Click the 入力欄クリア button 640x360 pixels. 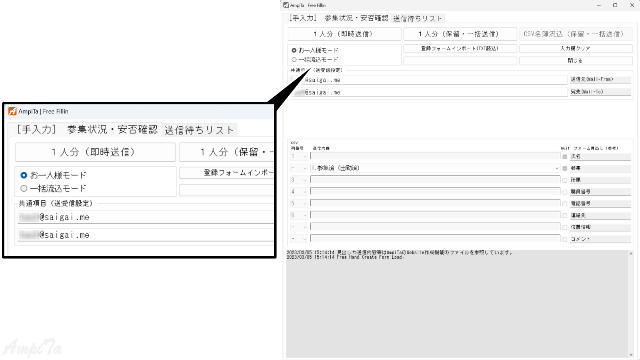pos(576,49)
